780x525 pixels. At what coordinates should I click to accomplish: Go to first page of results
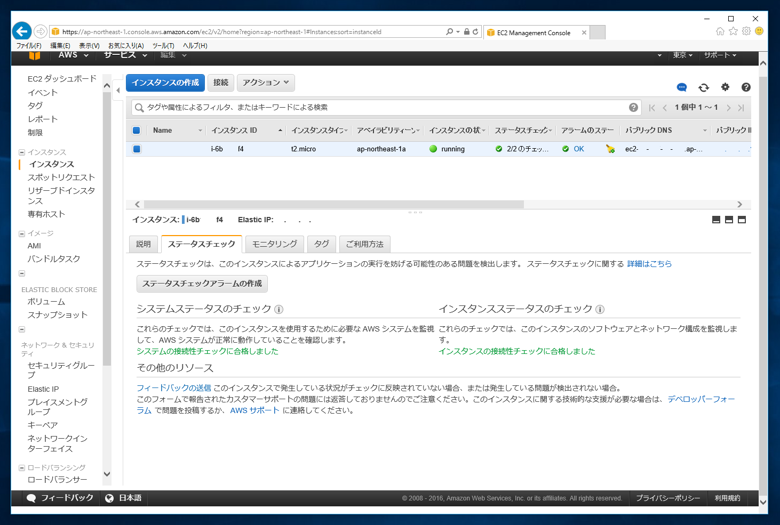pos(652,107)
